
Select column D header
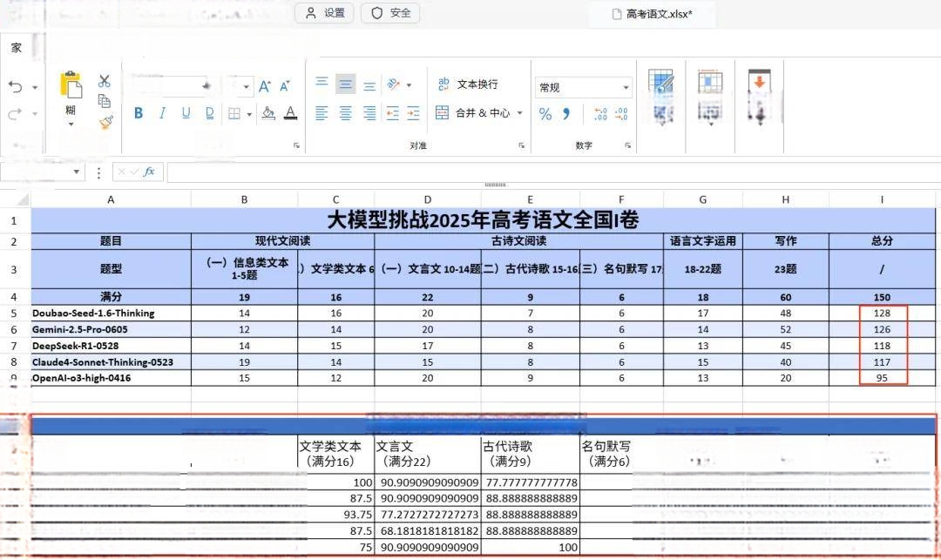point(427,199)
